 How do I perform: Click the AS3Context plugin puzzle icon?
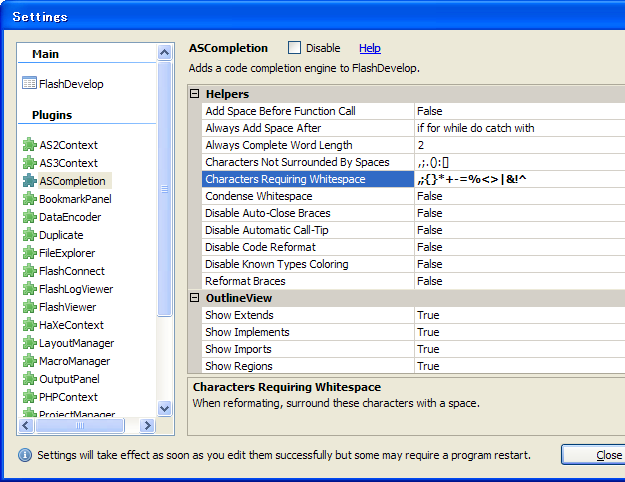coord(29,163)
